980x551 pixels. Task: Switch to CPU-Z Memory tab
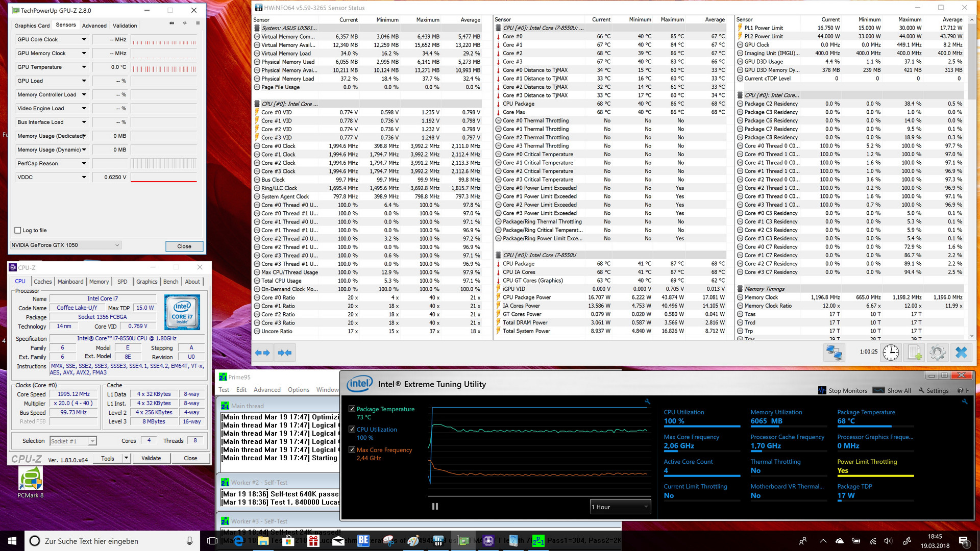pos(99,282)
